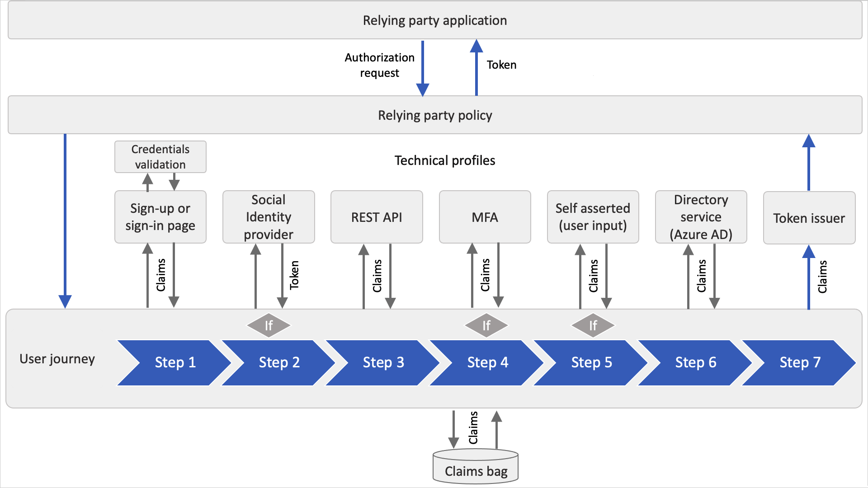The width and height of the screenshot is (868, 488).
Task: Expand the Technical profiles panel
Action: (x=434, y=157)
